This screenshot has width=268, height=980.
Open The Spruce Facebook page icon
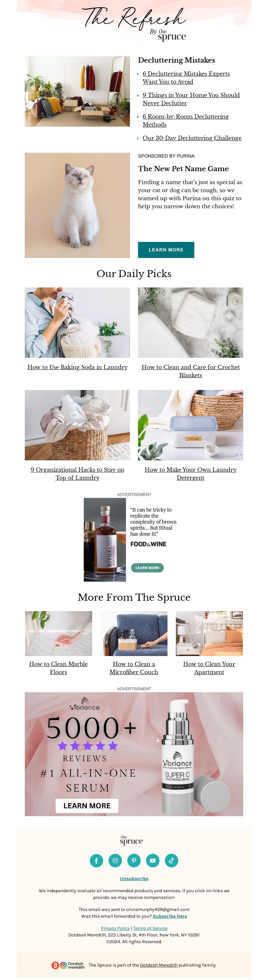tap(96, 860)
